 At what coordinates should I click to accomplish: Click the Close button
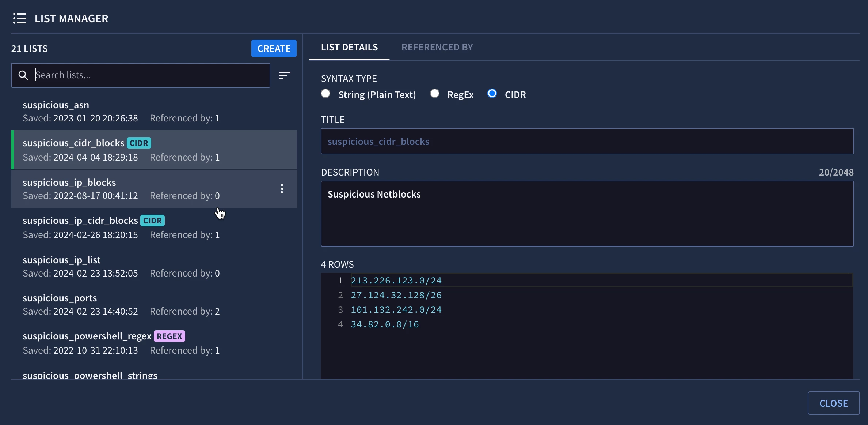tap(833, 403)
